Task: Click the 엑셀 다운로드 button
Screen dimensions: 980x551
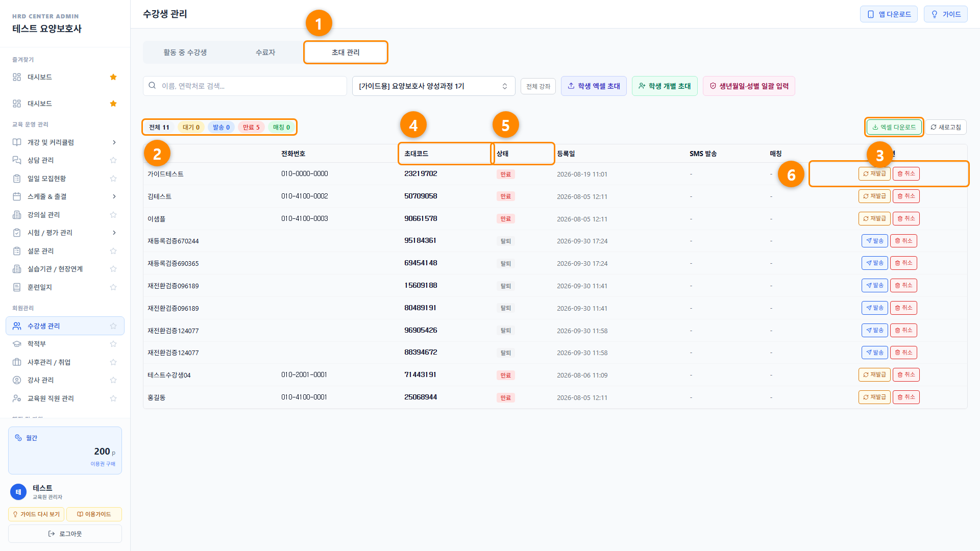Action: click(x=894, y=128)
